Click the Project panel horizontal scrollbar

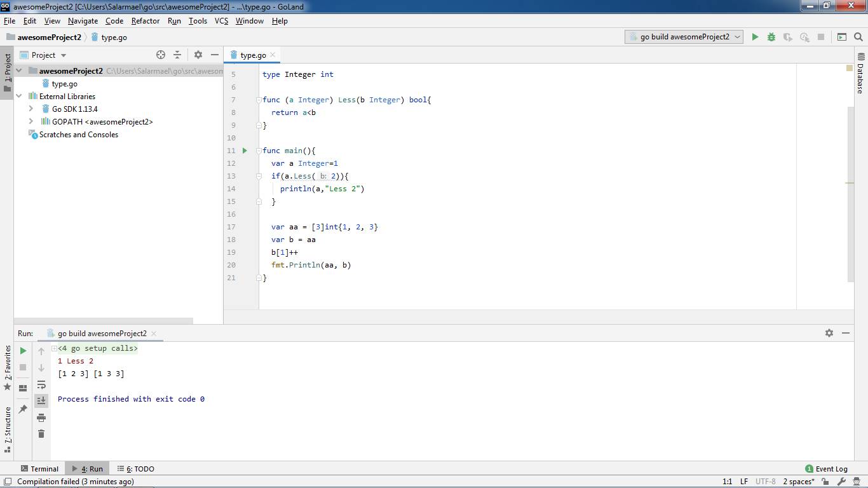(104, 321)
